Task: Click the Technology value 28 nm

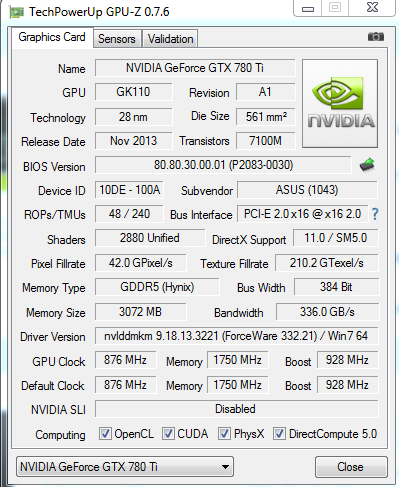Action: pyautogui.click(x=134, y=117)
